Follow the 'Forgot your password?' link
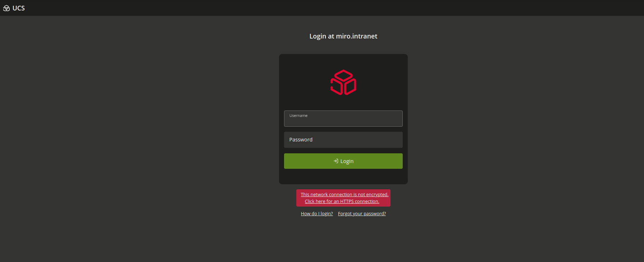The width and height of the screenshot is (644, 262). 362,213
